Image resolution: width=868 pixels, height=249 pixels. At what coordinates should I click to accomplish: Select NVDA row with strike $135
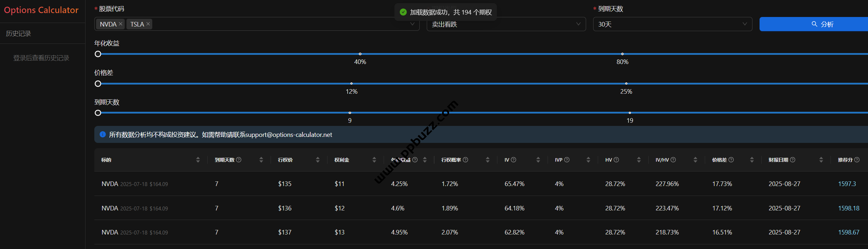coord(481,184)
